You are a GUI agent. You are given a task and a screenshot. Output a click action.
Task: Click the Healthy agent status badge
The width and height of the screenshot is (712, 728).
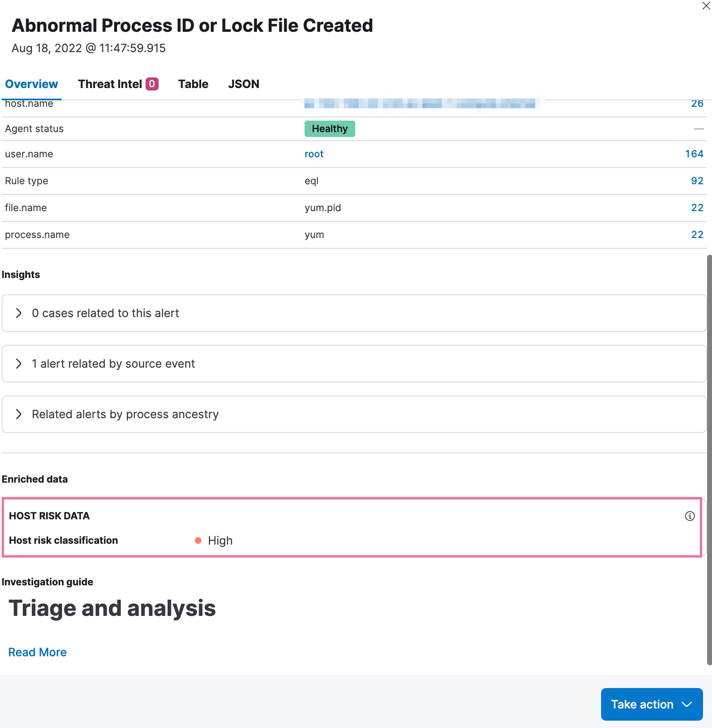(329, 129)
